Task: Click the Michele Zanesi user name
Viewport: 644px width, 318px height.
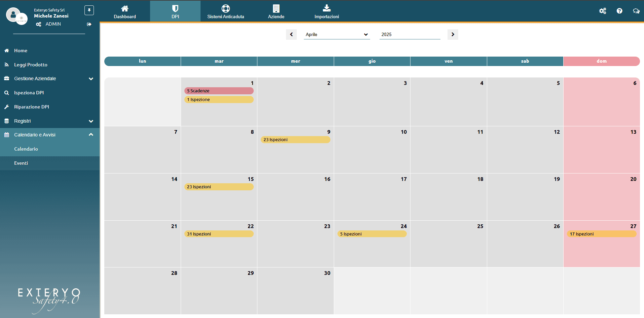Action: (x=51, y=16)
